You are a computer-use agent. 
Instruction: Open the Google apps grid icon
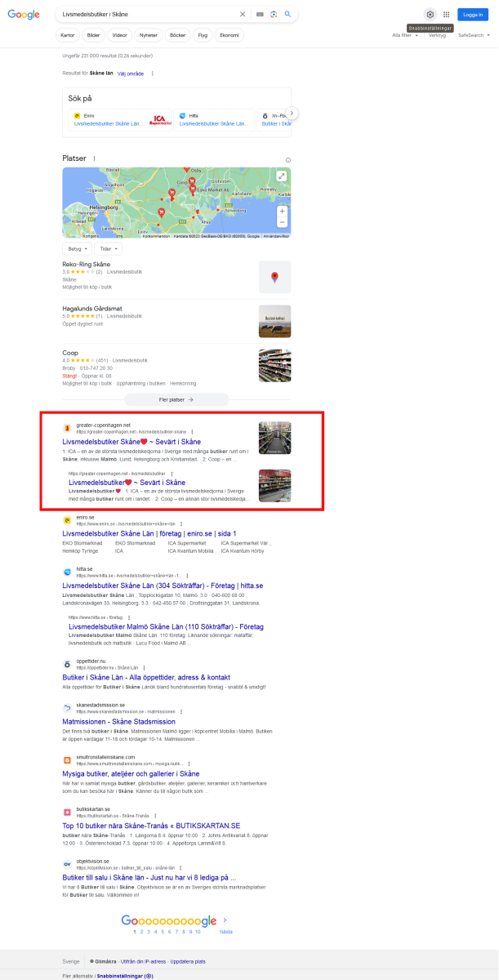point(446,14)
